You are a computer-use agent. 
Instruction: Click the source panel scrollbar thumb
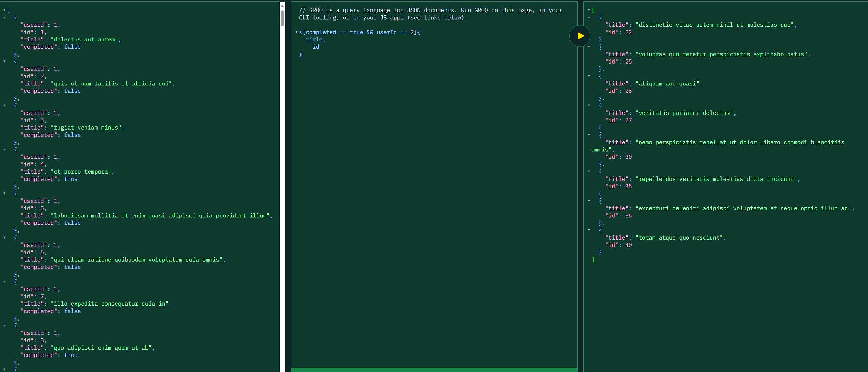tap(282, 18)
